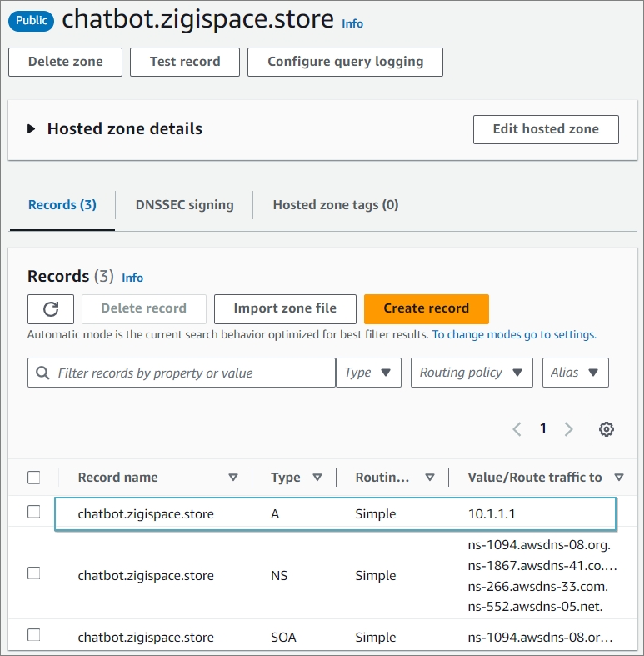Open the Routing policy filter dropdown
This screenshot has width=644, height=656.
coord(472,373)
